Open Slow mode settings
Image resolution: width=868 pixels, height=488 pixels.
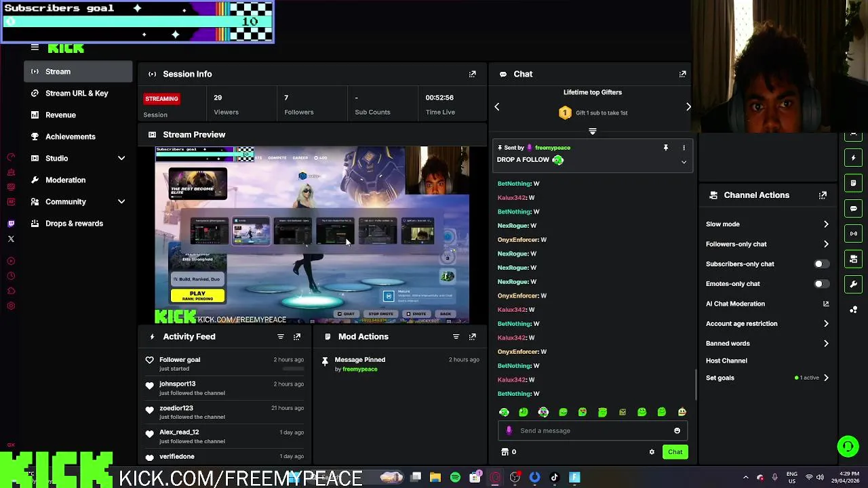(767, 224)
